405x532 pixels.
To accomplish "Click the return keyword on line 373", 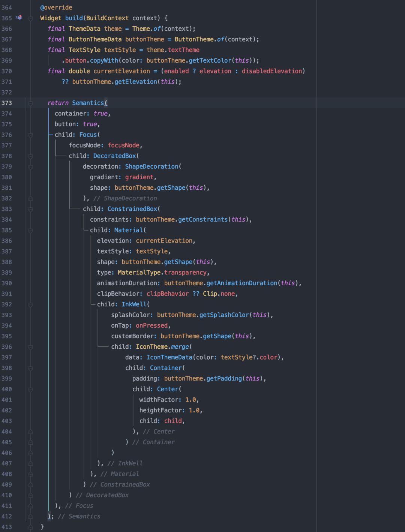I will 58,103.
